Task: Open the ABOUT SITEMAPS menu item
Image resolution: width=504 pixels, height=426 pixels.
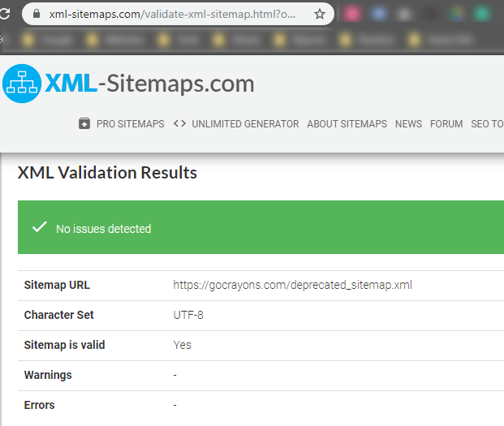Action: pyautogui.click(x=347, y=124)
